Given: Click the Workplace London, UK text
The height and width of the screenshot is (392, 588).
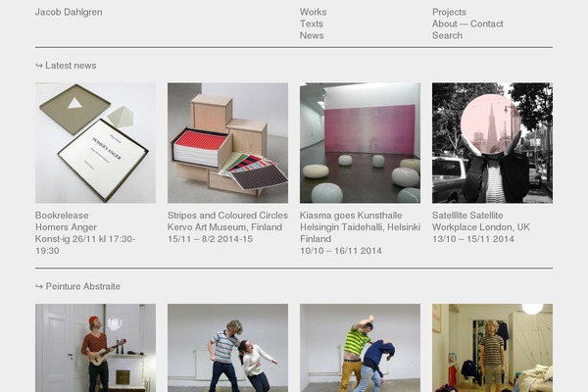Looking at the screenshot, I should (481, 227).
